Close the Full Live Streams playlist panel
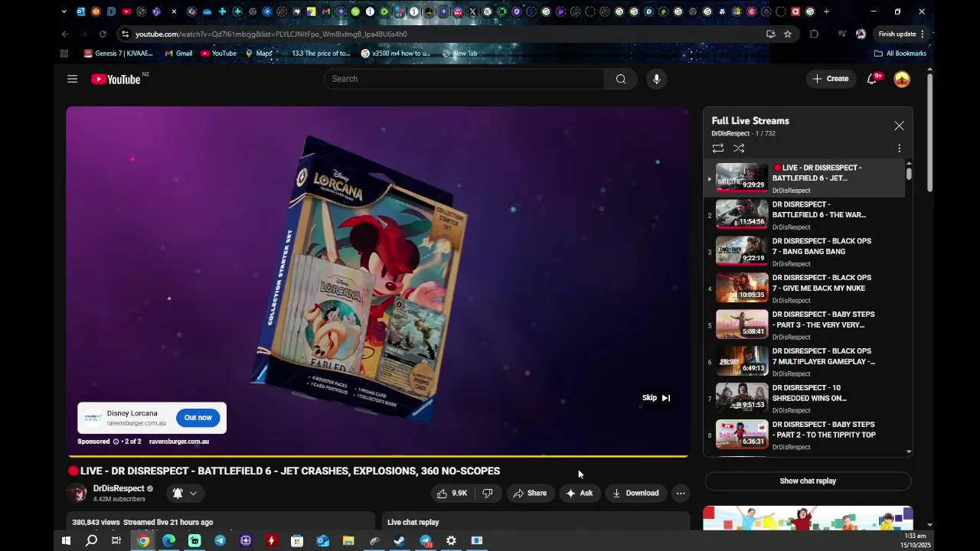Screen dimensions: 980x551 click(x=899, y=126)
